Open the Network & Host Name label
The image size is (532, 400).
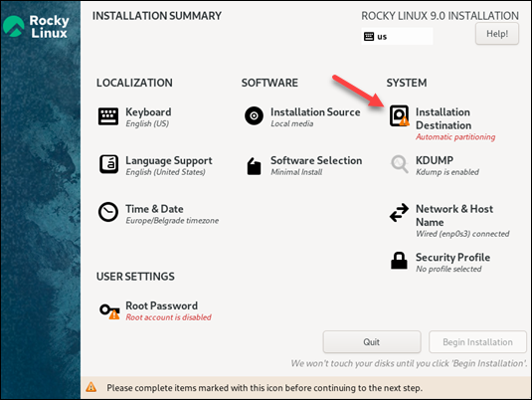pyautogui.click(x=454, y=216)
